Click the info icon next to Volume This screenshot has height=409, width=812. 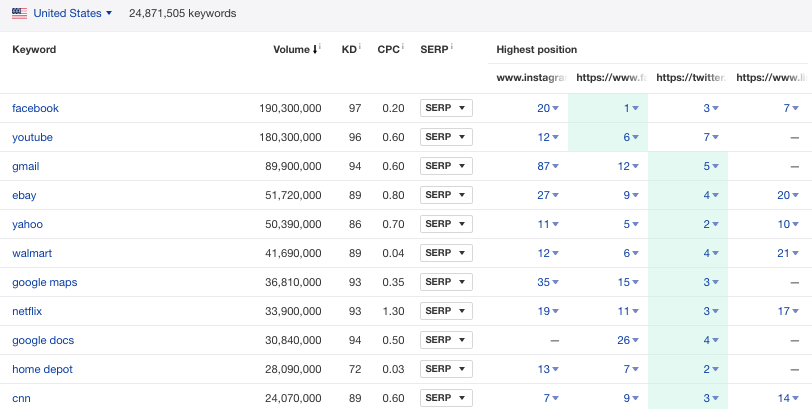(x=320, y=47)
